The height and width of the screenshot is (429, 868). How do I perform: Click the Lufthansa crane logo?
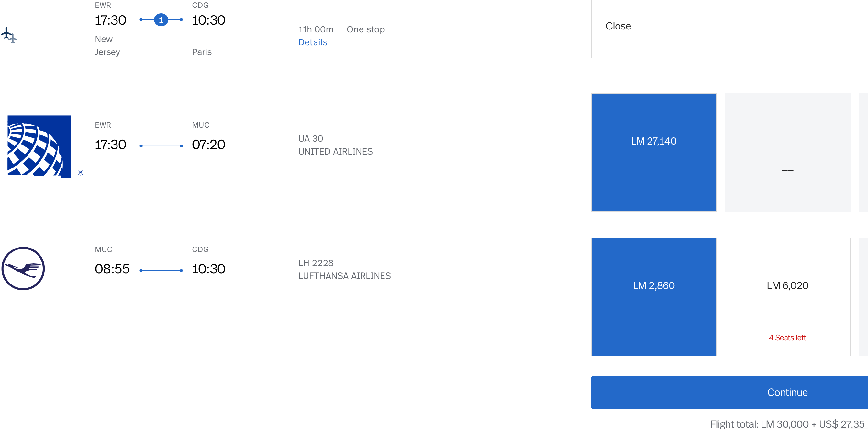point(23,269)
